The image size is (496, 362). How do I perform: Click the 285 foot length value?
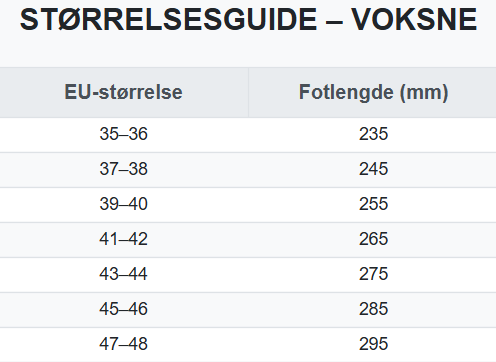[373, 309]
